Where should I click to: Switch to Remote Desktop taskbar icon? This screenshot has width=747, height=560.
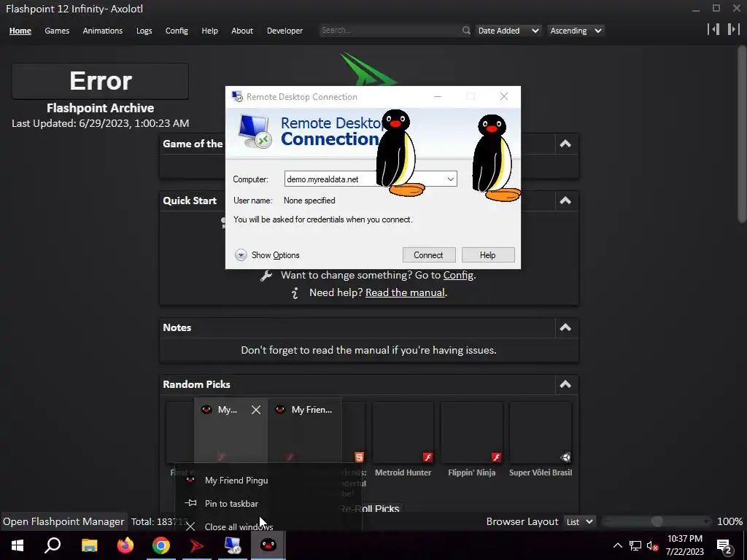[x=233, y=545]
